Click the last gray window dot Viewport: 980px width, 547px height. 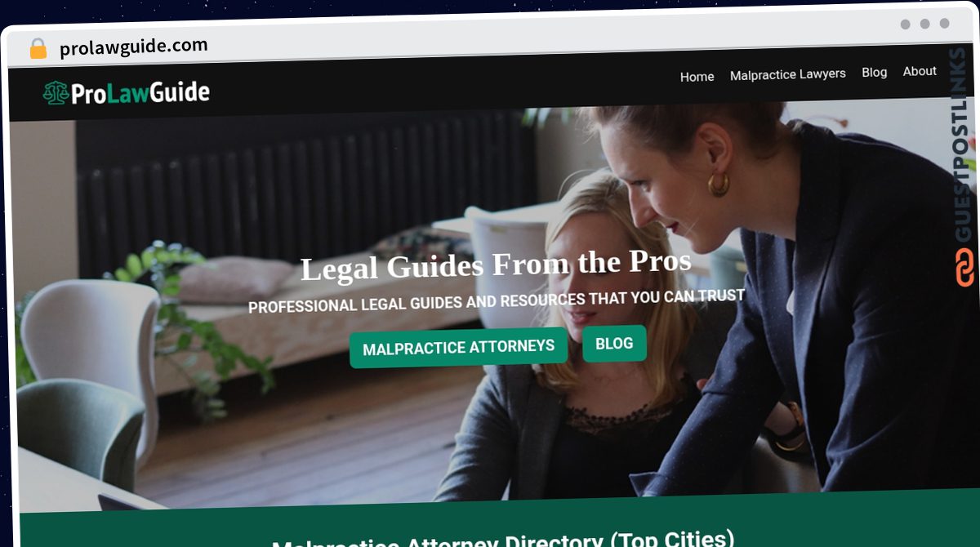click(944, 24)
